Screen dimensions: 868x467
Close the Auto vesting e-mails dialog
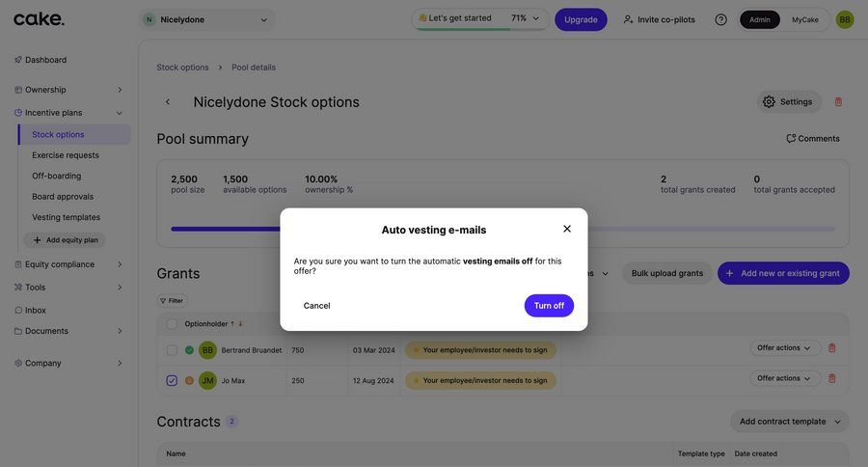pos(567,229)
